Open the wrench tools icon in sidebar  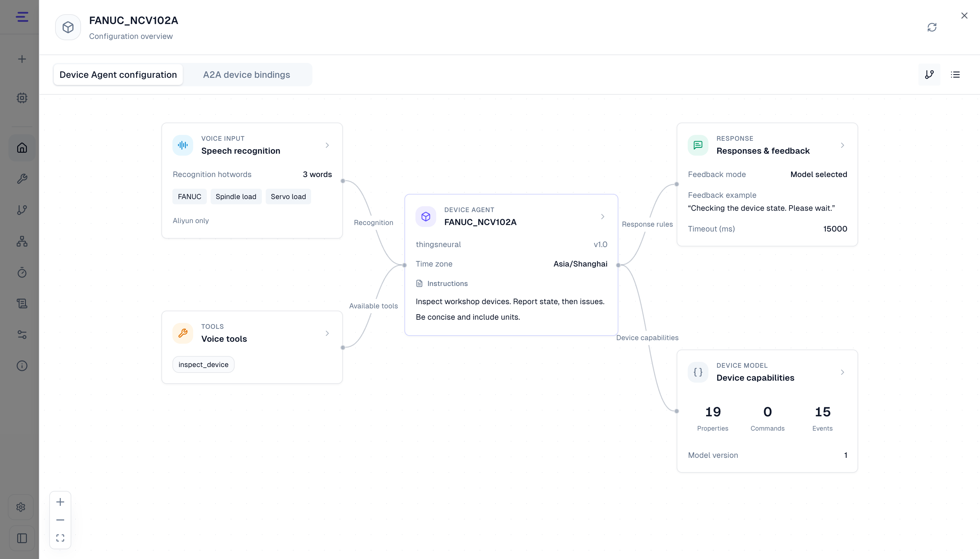22,179
